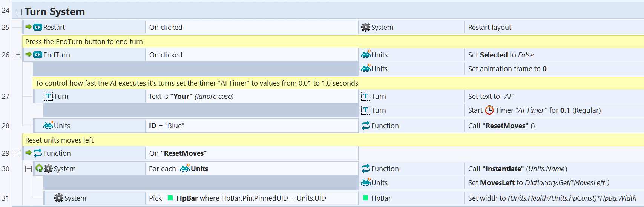Click the Restart button object icon
Image resolution: width=644 pixels, height=207 pixels.
(38, 27)
